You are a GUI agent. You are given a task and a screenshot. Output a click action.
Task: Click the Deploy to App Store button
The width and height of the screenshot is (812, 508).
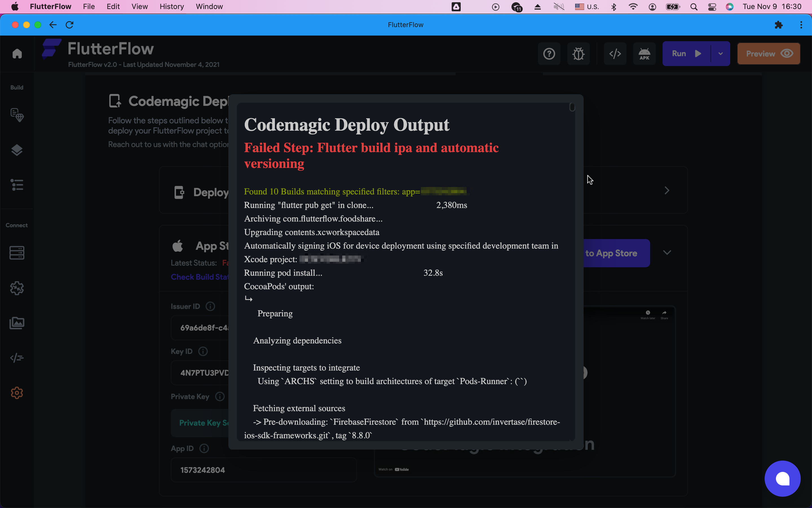tap(617, 253)
